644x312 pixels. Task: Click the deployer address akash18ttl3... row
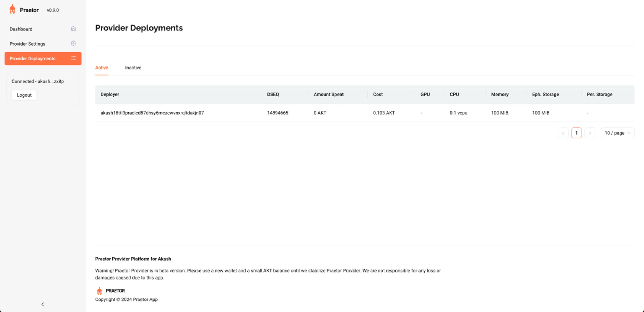tap(152, 113)
